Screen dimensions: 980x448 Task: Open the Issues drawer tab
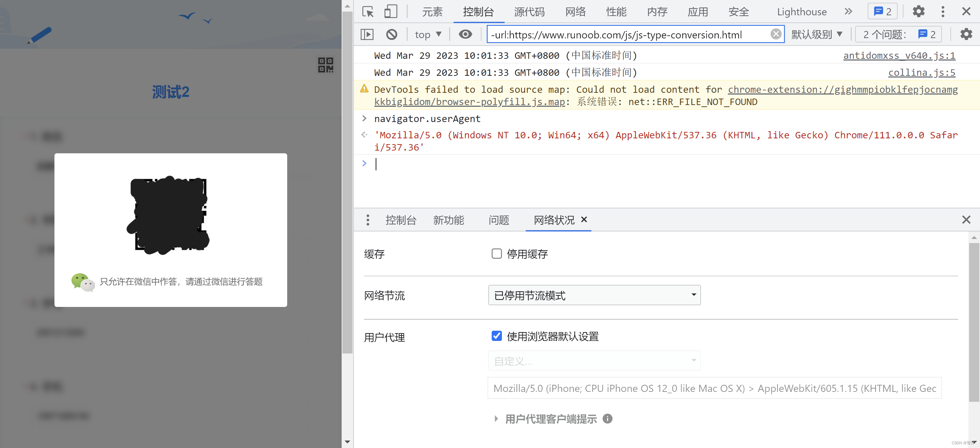coord(499,220)
